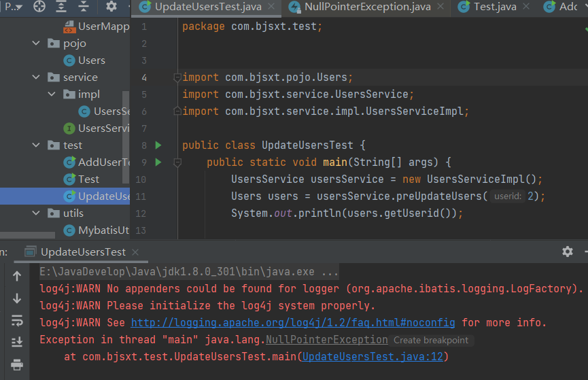Image resolution: width=588 pixels, height=380 pixels.
Task: Click fold marker at end of imports line 6
Action: (x=177, y=111)
